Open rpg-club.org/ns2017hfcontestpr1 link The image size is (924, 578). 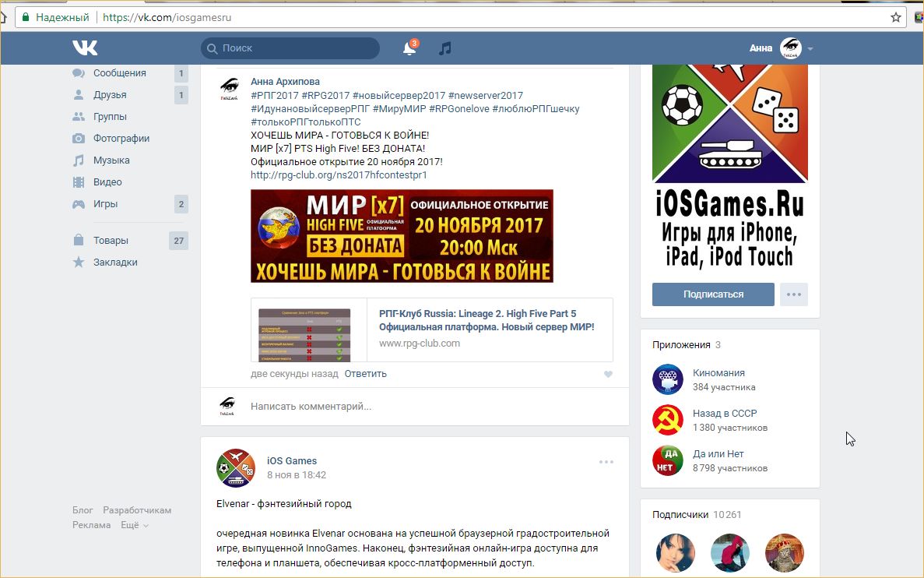[x=339, y=175]
